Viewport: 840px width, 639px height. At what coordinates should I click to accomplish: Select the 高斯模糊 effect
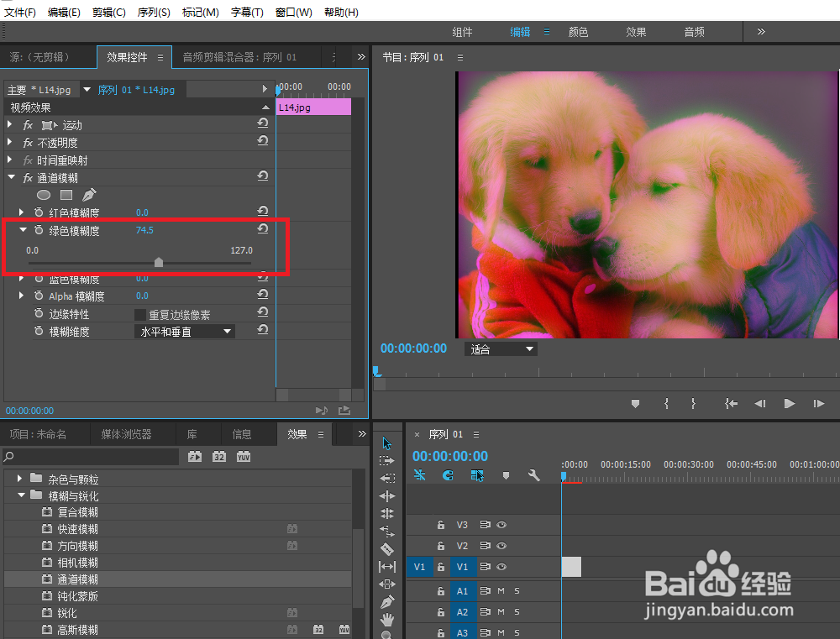(77, 630)
